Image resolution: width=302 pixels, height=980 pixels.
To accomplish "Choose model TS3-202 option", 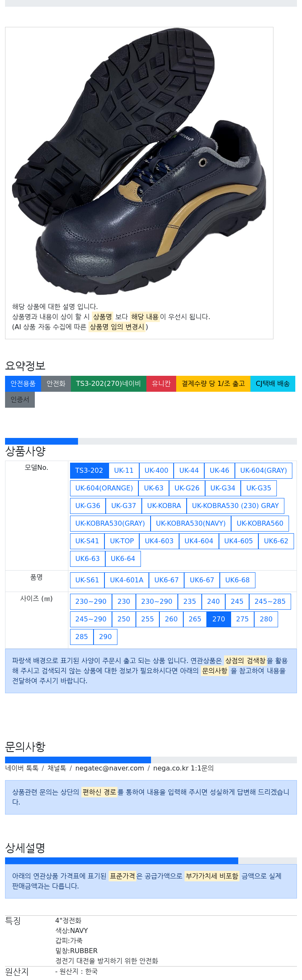I will point(89,471).
